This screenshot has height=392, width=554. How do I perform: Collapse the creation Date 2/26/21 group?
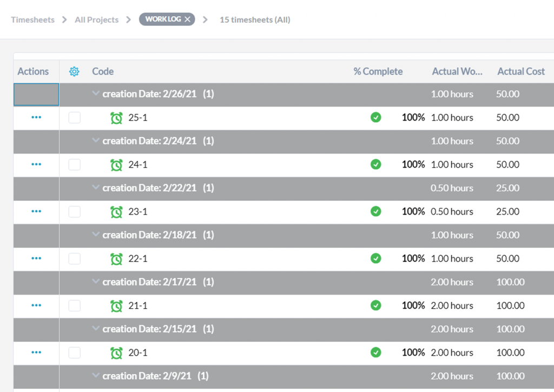click(x=96, y=94)
